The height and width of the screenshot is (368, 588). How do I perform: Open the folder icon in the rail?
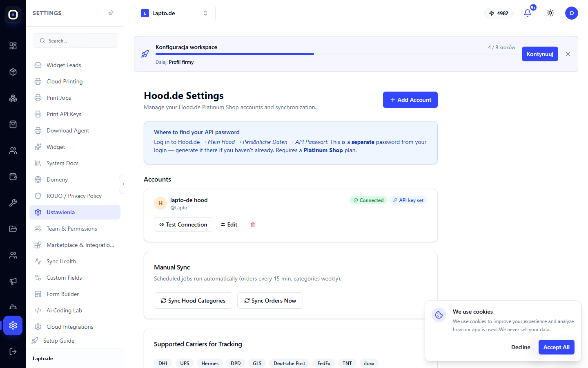[13, 229]
